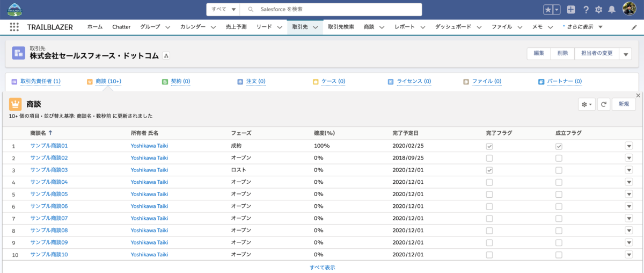The width and height of the screenshot is (644, 273).
Task: Open the すべて search scope dropdown
Action: coord(223,10)
